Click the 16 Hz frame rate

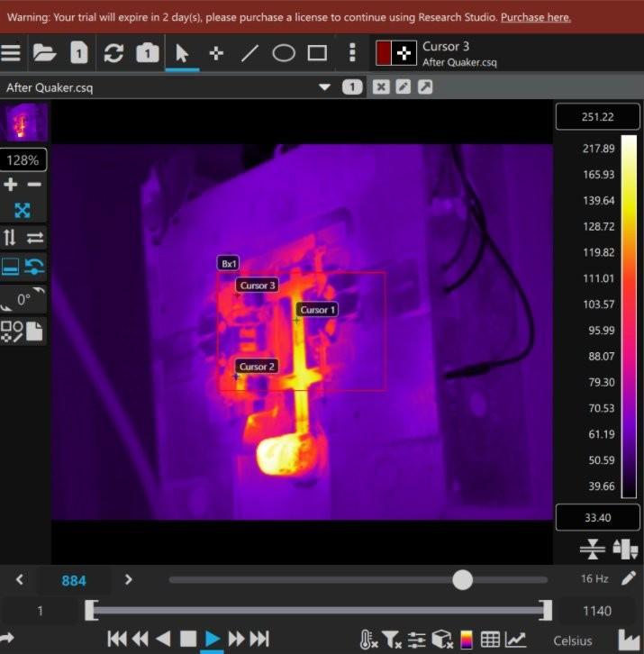point(594,578)
